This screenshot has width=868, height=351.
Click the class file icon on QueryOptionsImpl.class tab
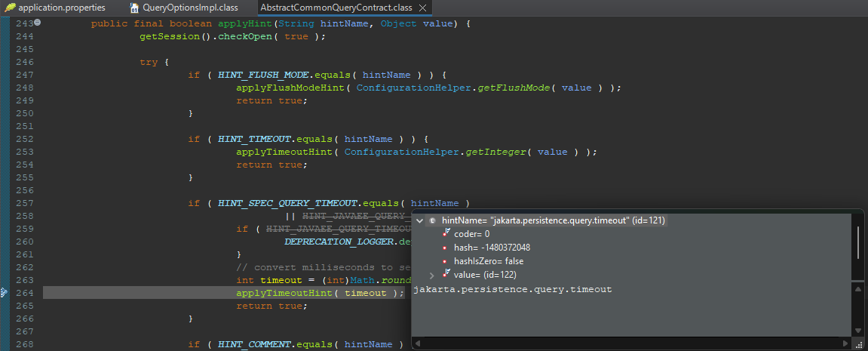[134, 8]
